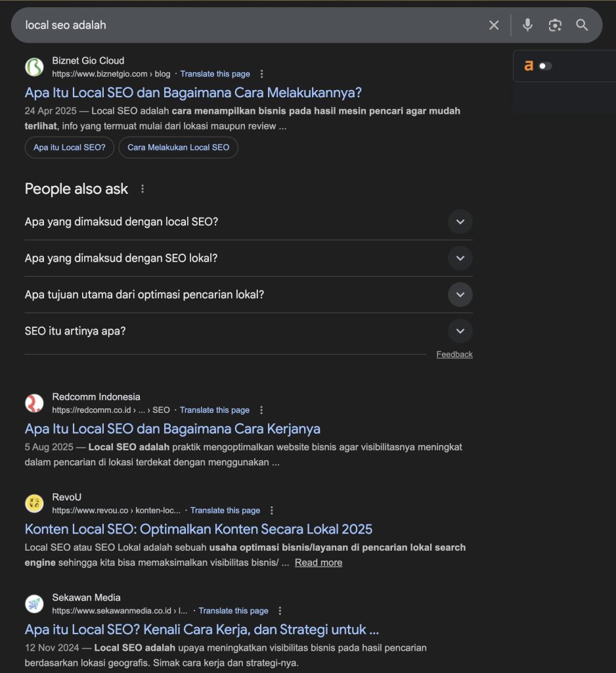Clear the search box text
Viewport: 616px width, 673px height.
(494, 26)
